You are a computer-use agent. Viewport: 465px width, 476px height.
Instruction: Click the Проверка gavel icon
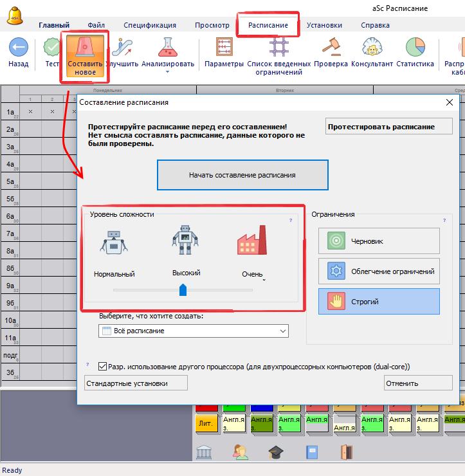[x=331, y=48]
